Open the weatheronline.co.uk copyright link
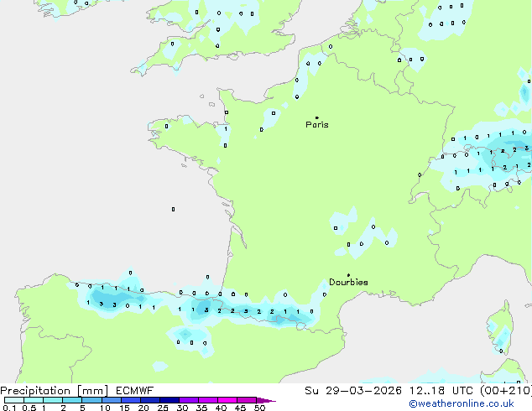Image resolution: width=532 pixels, height=411 pixels. [462, 403]
